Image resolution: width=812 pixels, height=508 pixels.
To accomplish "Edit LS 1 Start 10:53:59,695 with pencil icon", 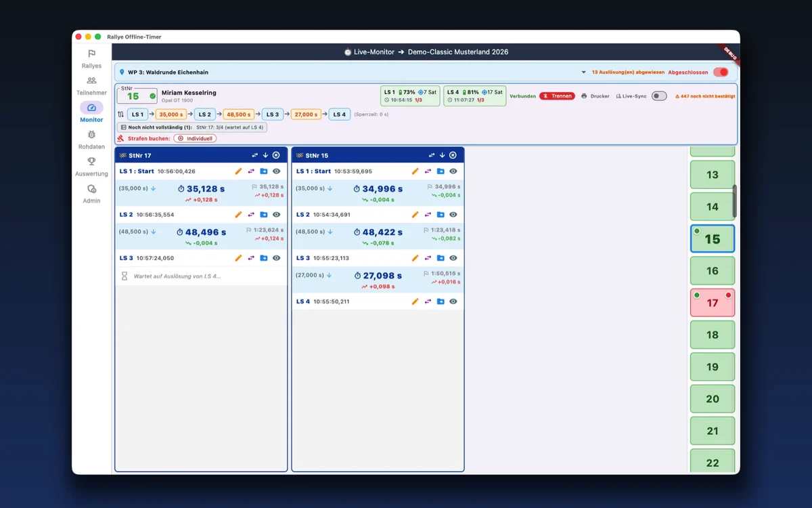I will pyautogui.click(x=415, y=171).
